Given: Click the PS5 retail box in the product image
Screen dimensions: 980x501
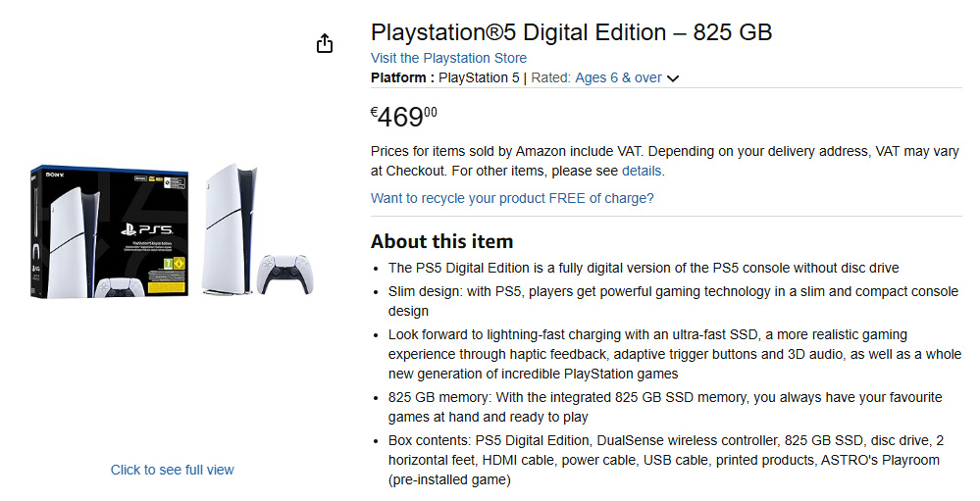Looking at the screenshot, I should 111,233.
